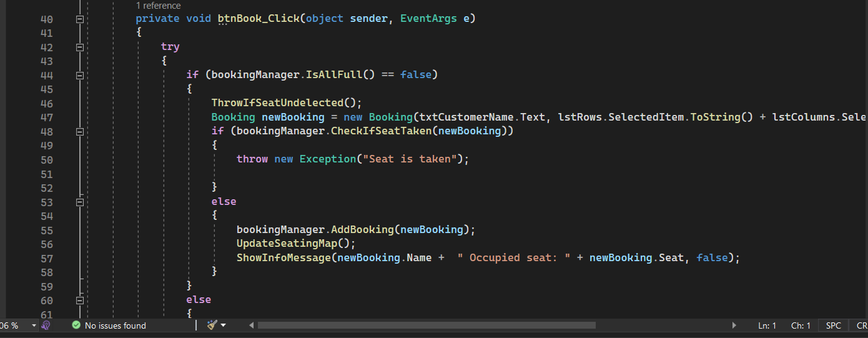
Task: Click the left arrow of horizontal scrollbar
Action: click(x=252, y=326)
